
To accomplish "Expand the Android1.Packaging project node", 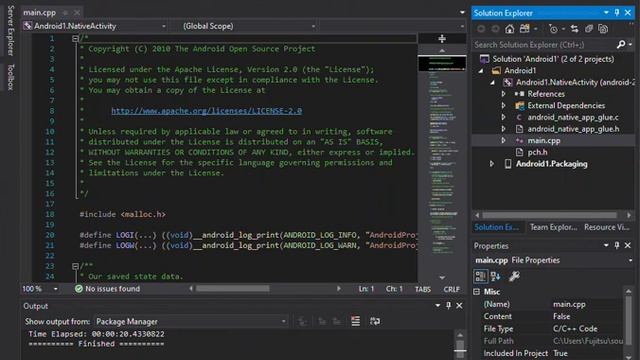I will click(x=492, y=164).
